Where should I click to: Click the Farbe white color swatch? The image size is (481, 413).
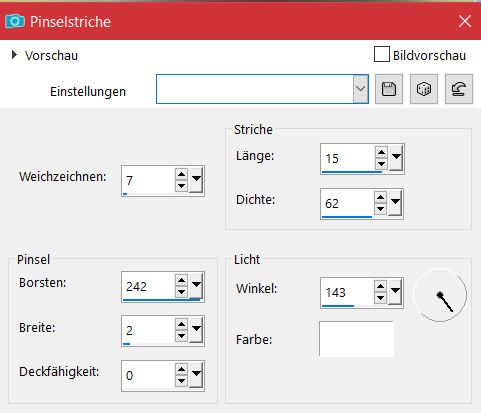click(356, 339)
